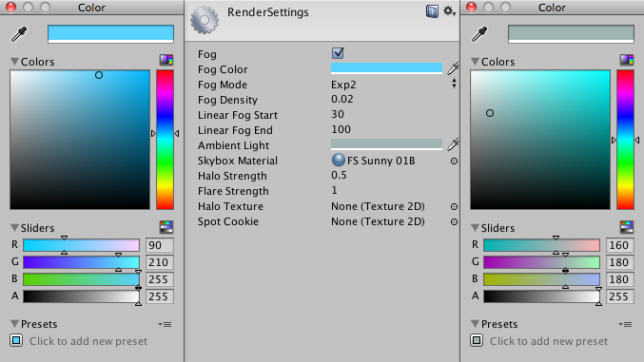The width and height of the screenshot is (644, 362).
Task: Collapse Presets section in right Color window
Action: coord(475,324)
